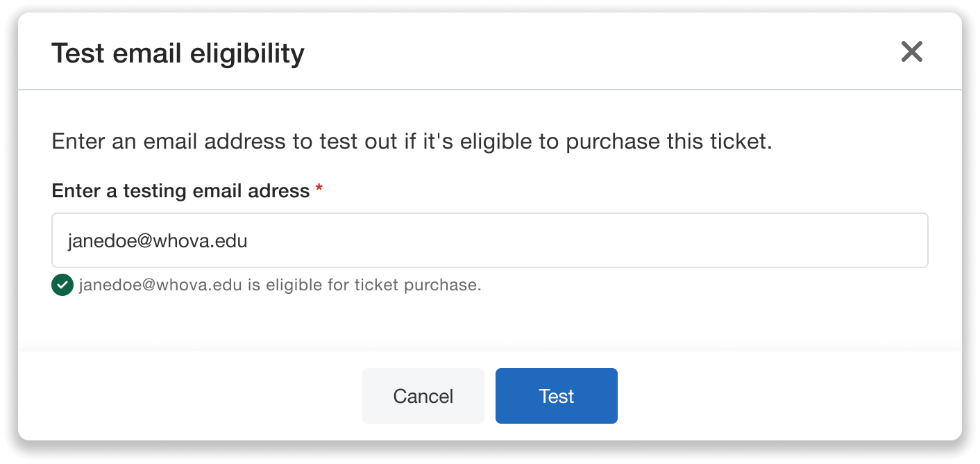Image resolution: width=980 pixels, height=464 pixels.
Task: Click the instruction sentence about ticket eligibility
Action: tap(412, 142)
